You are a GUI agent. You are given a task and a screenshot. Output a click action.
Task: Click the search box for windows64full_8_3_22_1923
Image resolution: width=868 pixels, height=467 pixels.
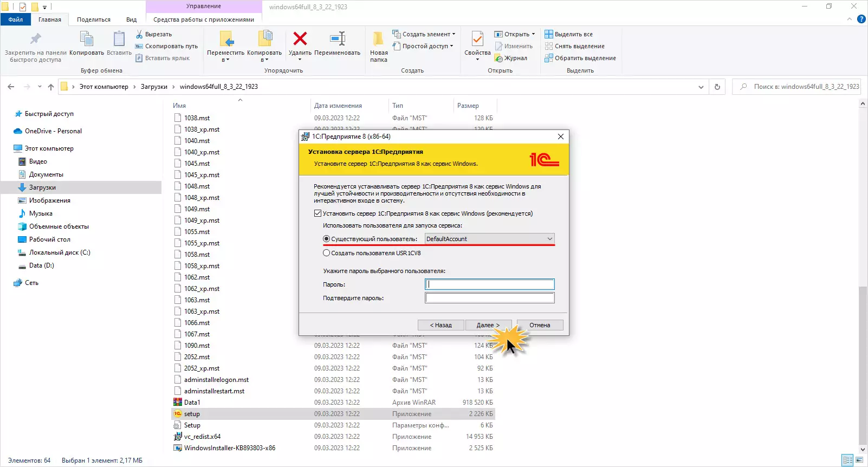point(796,87)
